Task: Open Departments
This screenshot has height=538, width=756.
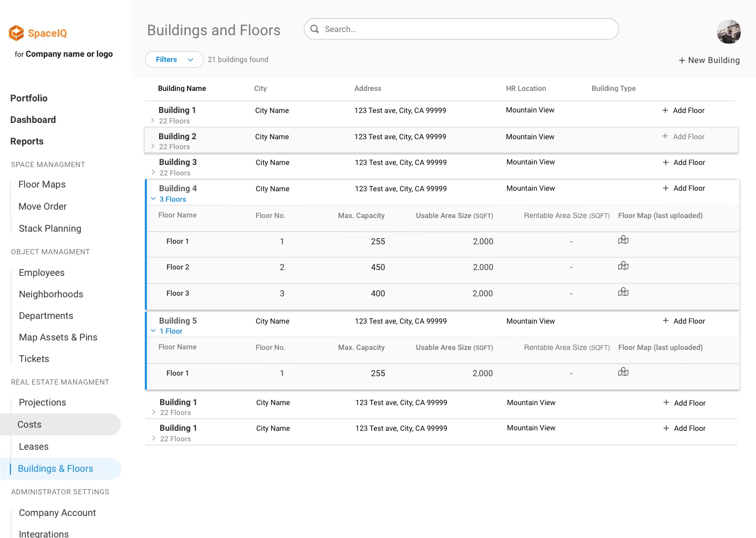Action: (46, 316)
